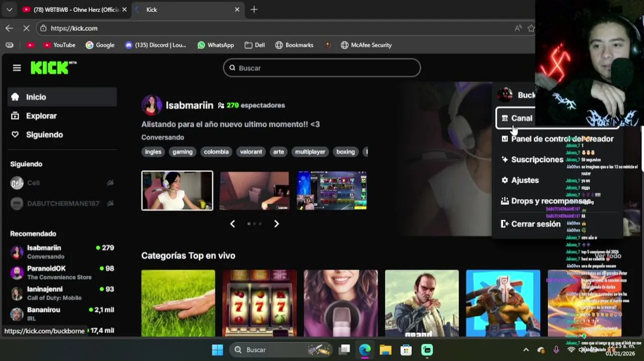Open the WhatsApp bookmark
Viewport: 644px width, 361px height.
pyautogui.click(x=216, y=45)
